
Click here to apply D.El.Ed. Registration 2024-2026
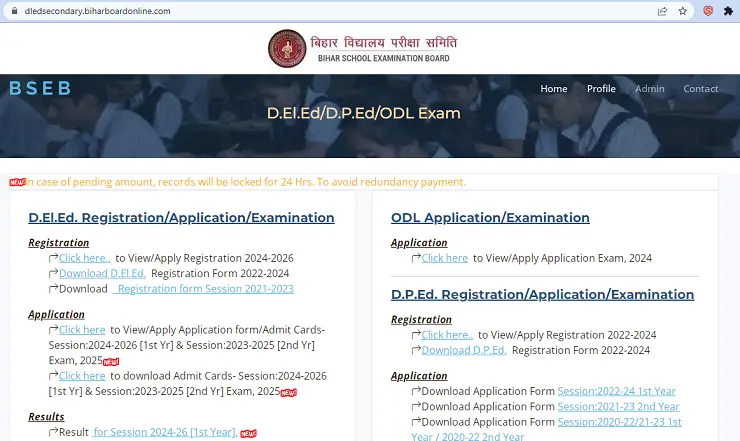[84, 258]
